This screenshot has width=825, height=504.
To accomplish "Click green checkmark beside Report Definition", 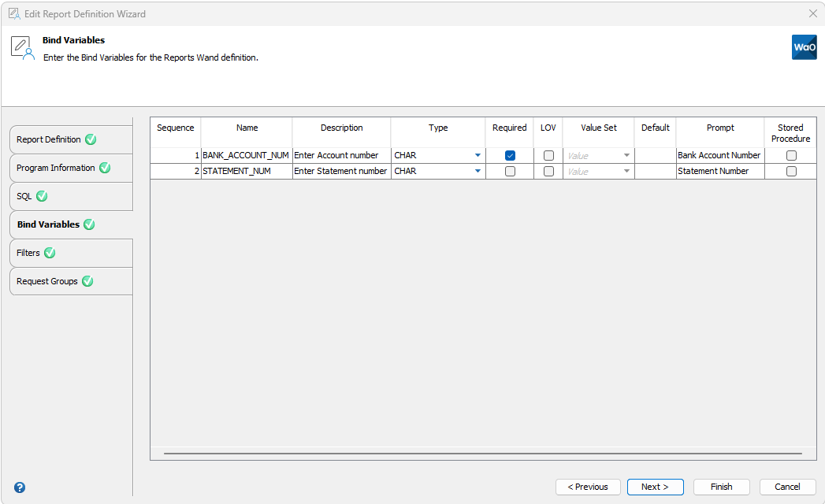I will pyautogui.click(x=91, y=139).
